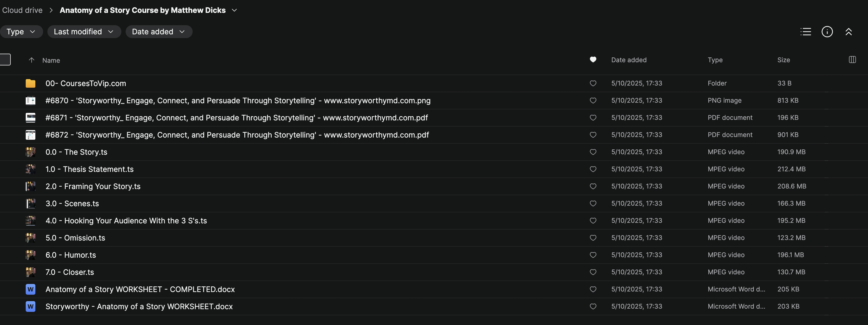Sort by favourites heart header icon

pos(593,60)
